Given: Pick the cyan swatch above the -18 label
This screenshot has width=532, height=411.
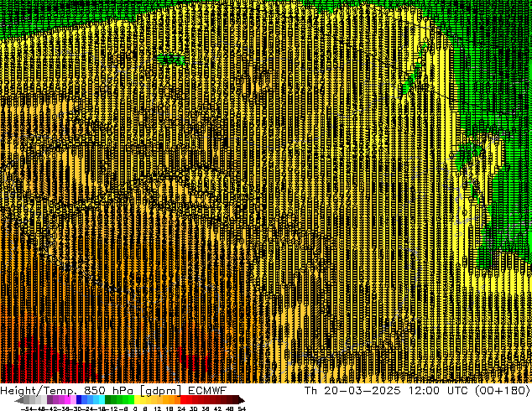Looking at the screenshot, I should [102, 400].
